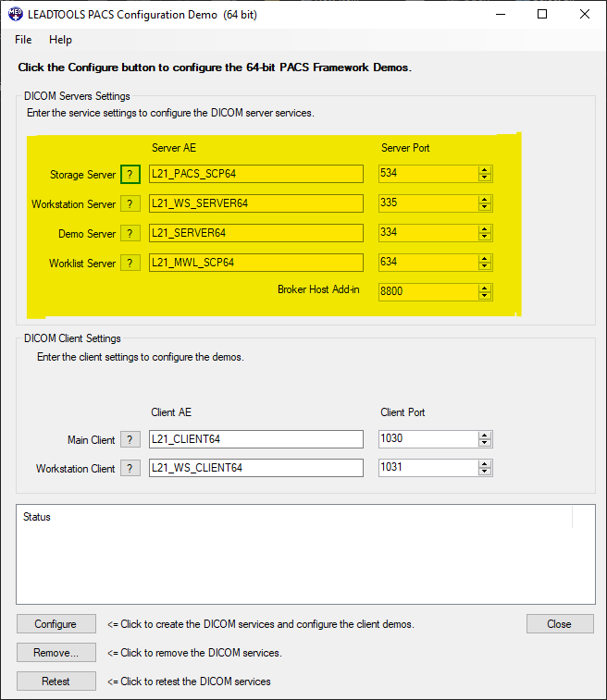Increase Worklist Server port 634 with up arrow
This screenshot has width=607, height=700.
pos(485,259)
